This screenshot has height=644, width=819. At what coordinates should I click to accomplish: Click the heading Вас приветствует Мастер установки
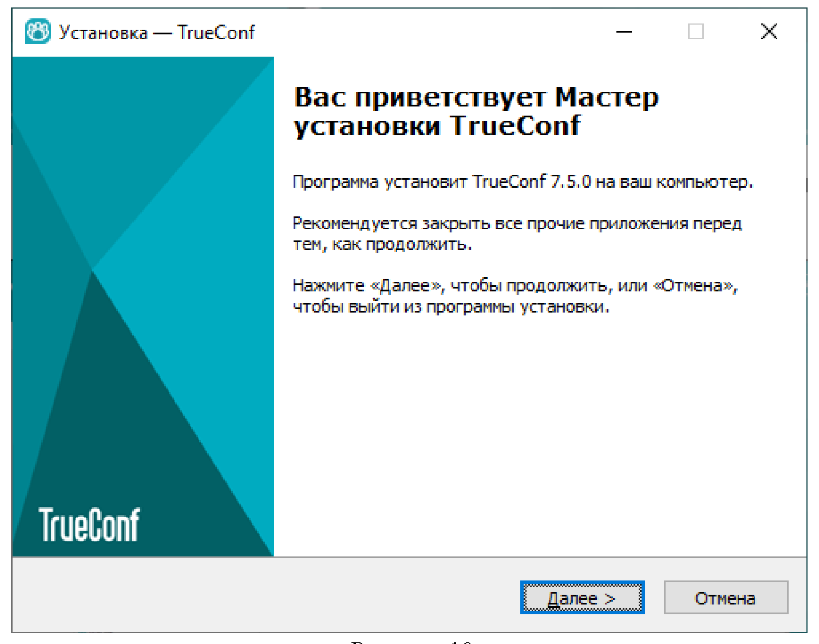pyautogui.click(x=475, y=111)
